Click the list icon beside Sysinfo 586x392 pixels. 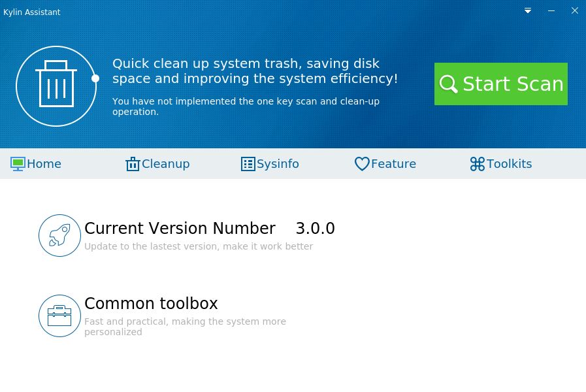tap(248, 164)
